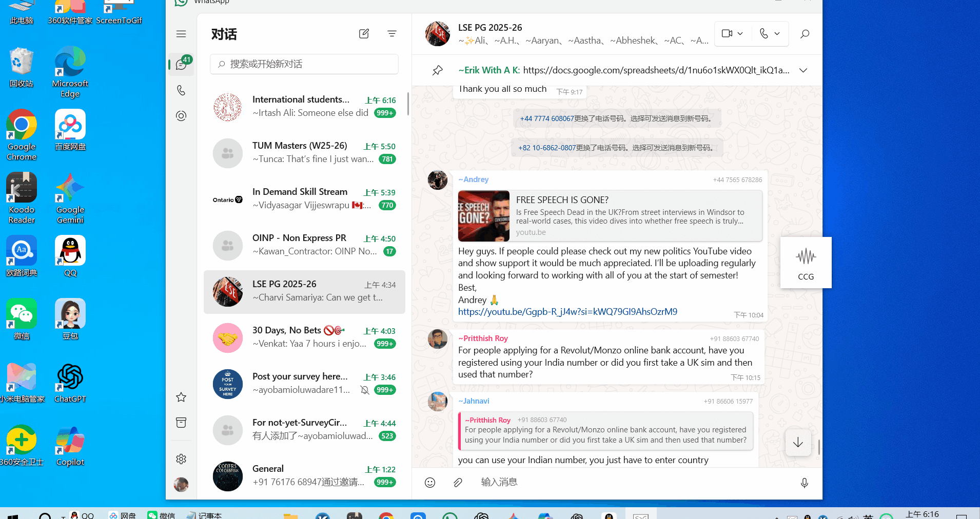Viewport: 980px width, 519px height.
Task: Click the CCG floating widget
Action: click(x=806, y=263)
